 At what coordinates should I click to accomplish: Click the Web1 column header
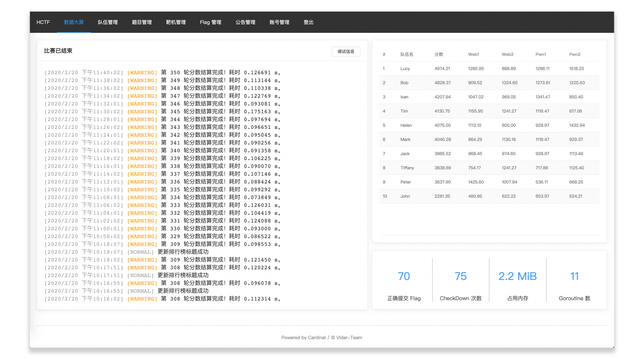coord(474,54)
